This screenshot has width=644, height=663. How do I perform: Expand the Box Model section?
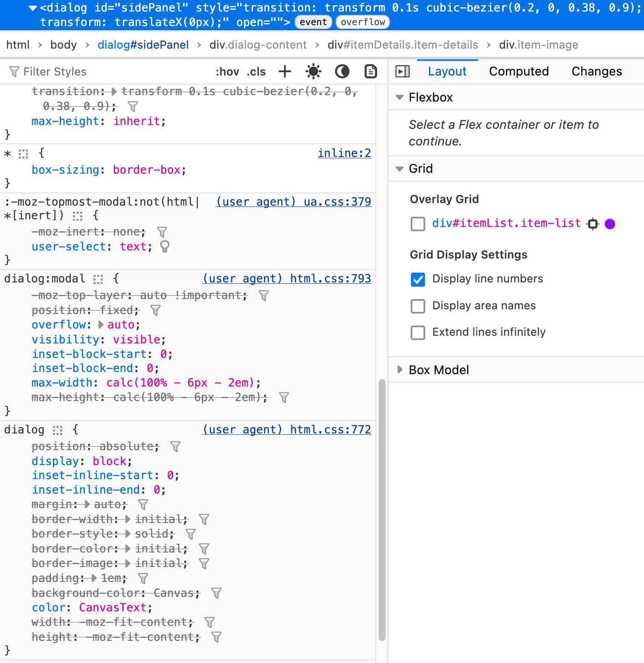[400, 369]
